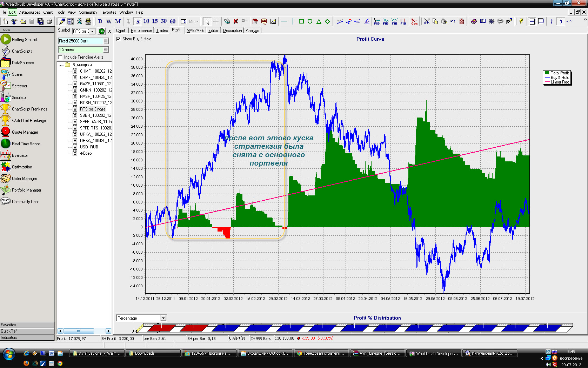
Task: Open the Trades tab
Action: pos(162,31)
